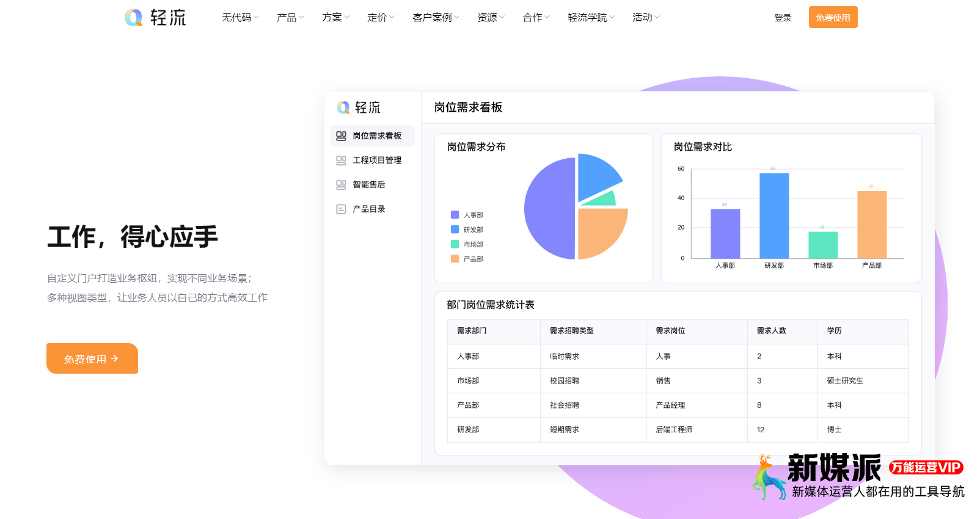Click the 研发部 blue bar in chart
This screenshot has height=519, width=980.
click(774, 216)
